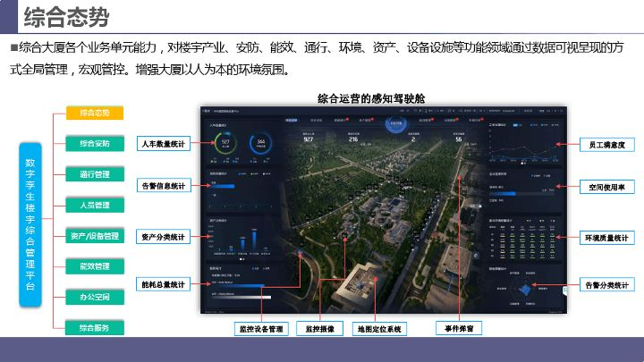Click the 216 statistic above the map
The width and height of the screenshot is (644, 362).
click(x=353, y=139)
